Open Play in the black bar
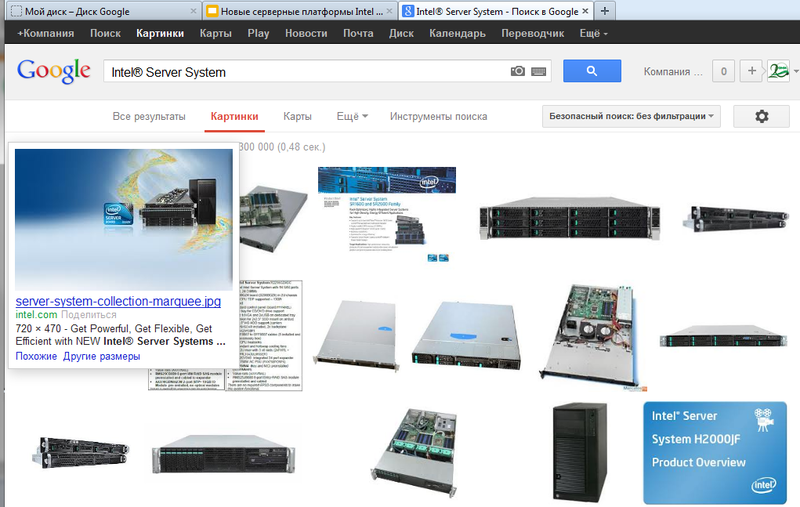The height and width of the screenshot is (507, 800). pyautogui.click(x=258, y=34)
